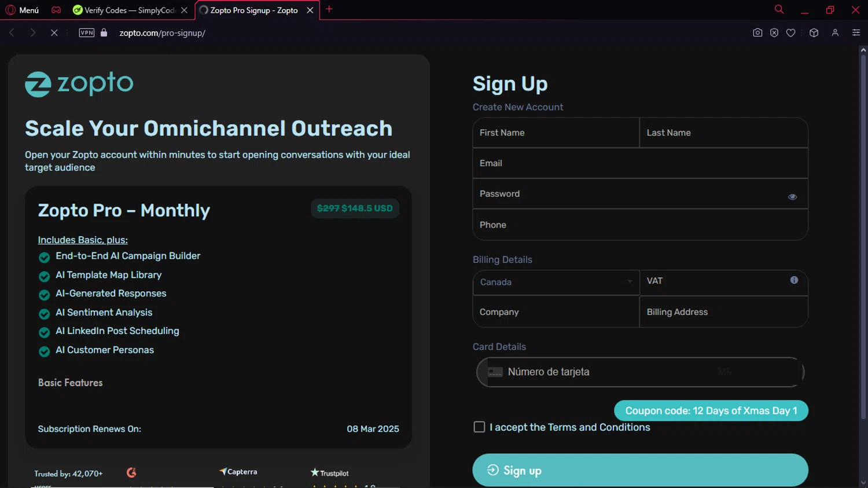Open the extensions cube icon
This screenshot has height=488, width=868.
click(814, 33)
